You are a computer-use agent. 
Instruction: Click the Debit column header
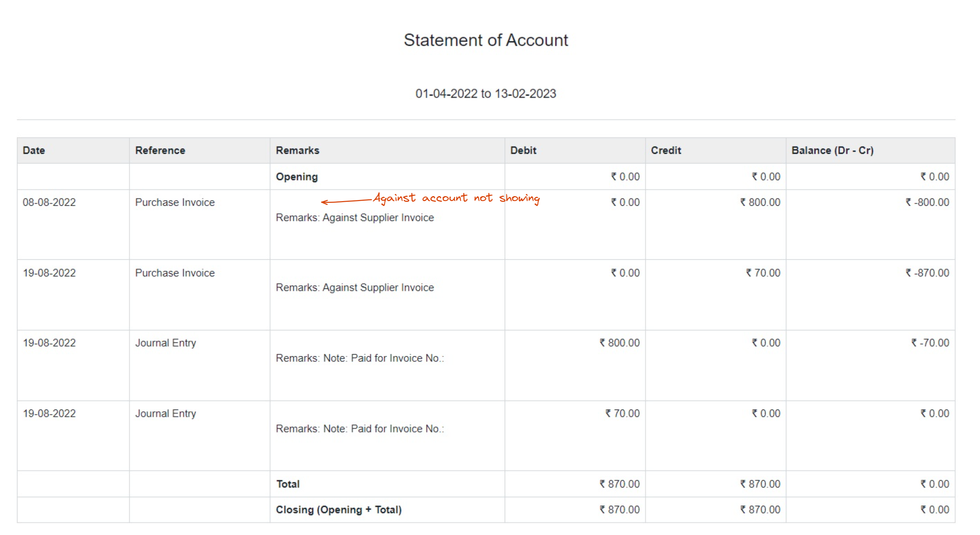pos(524,150)
